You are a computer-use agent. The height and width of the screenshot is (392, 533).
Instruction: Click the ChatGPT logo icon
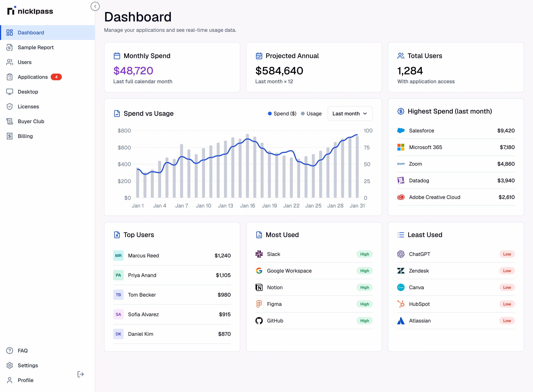[401, 254]
